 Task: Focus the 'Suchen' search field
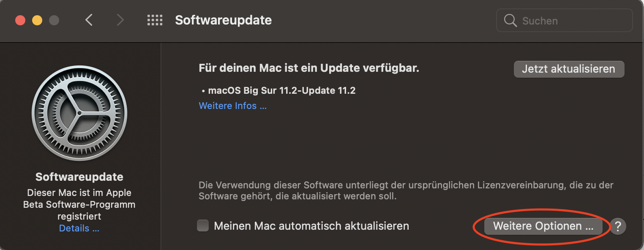pos(564,20)
